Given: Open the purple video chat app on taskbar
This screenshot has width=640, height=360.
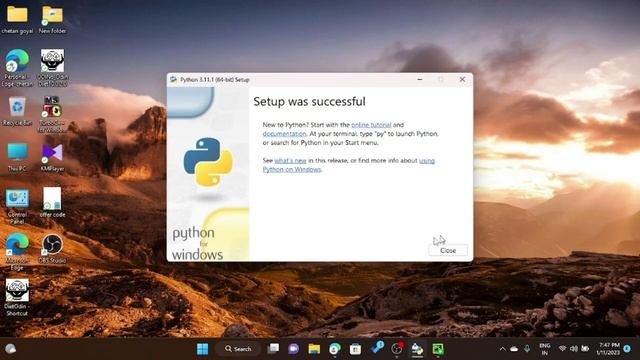Looking at the screenshot, I should point(293,349).
